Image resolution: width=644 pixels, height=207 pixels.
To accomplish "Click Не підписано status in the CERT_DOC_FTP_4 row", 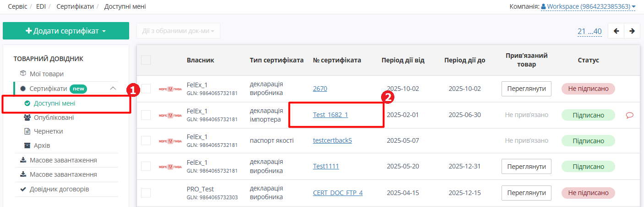I will (588, 193).
